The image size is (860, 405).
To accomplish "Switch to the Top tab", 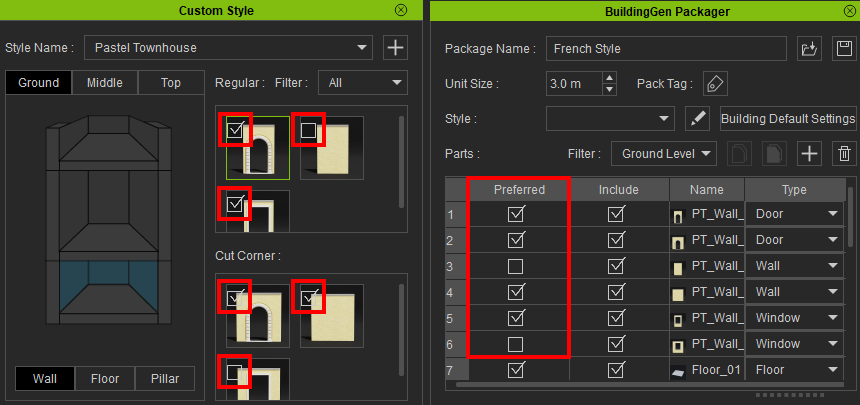I will [171, 83].
